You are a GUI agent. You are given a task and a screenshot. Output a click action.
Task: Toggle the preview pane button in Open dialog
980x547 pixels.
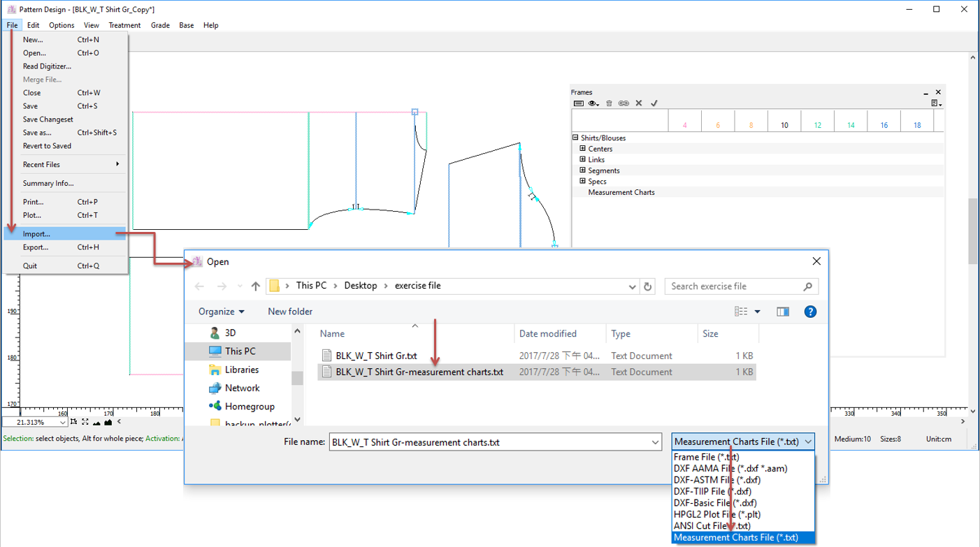[783, 312]
